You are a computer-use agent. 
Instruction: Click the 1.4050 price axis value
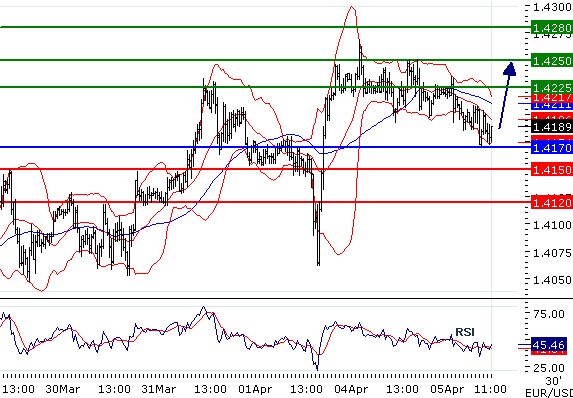[x=553, y=280]
